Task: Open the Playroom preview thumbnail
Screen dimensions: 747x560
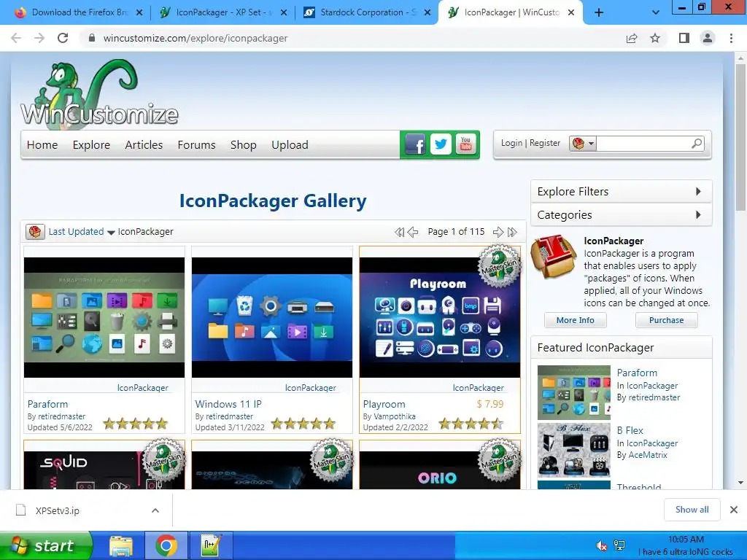Action: point(440,318)
